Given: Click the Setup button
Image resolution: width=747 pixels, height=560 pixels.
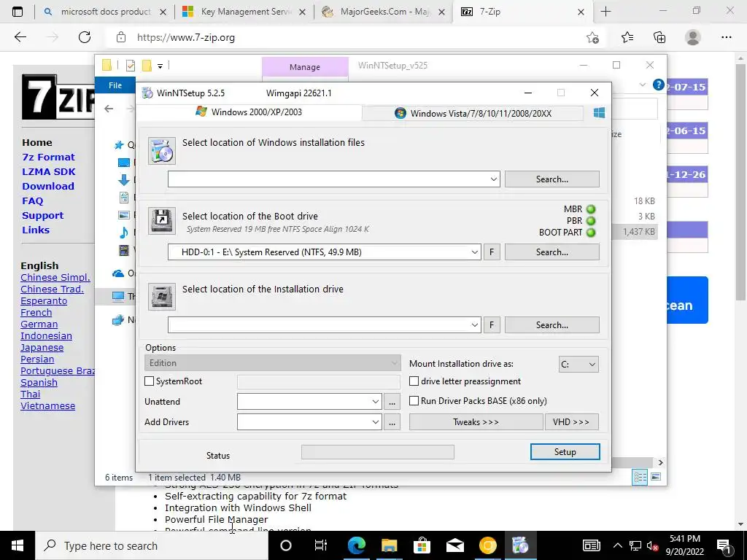Looking at the screenshot, I should click(x=565, y=452).
